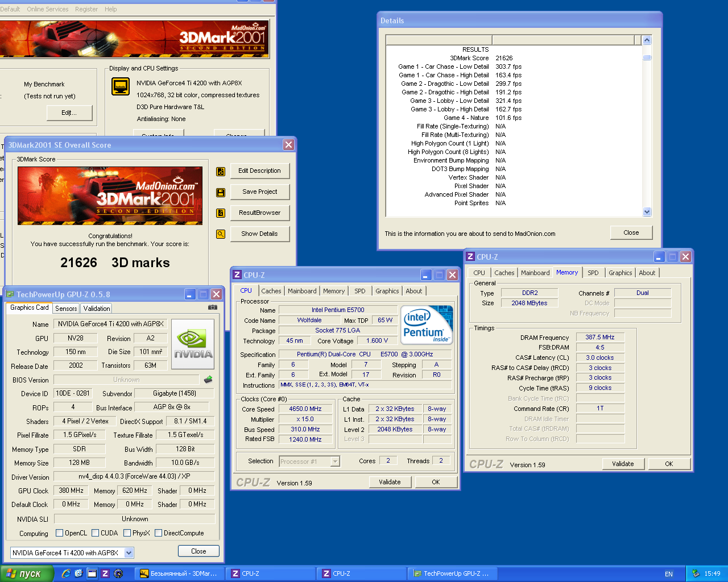
Task: Click the Save Project button
Action: click(x=259, y=192)
